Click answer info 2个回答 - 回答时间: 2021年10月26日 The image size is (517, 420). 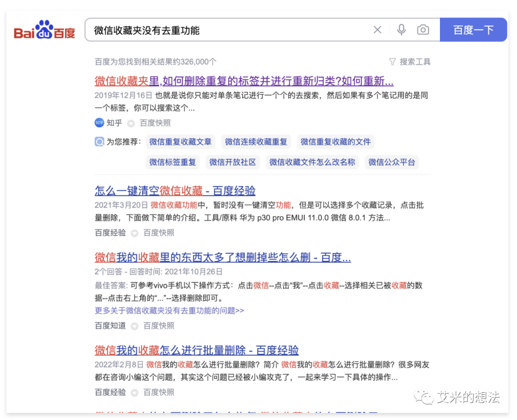[158, 272]
